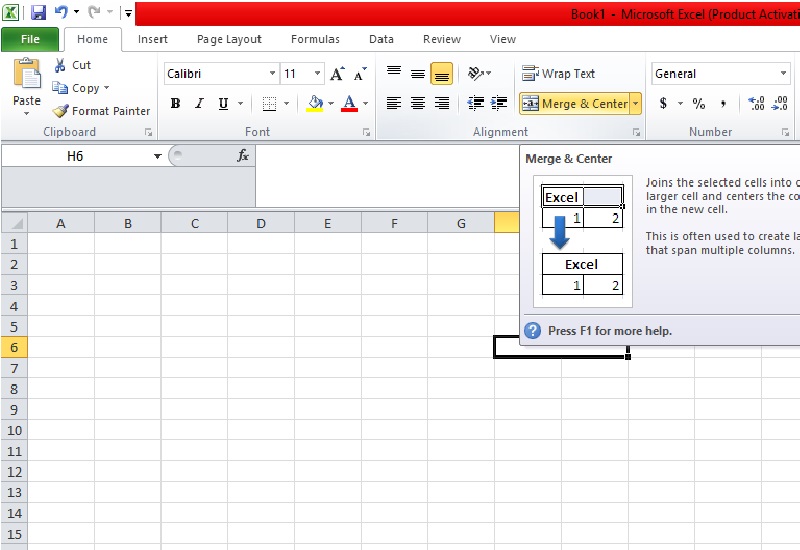800x550 pixels.
Task: Toggle Bold formatting
Action: pos(176,104)
